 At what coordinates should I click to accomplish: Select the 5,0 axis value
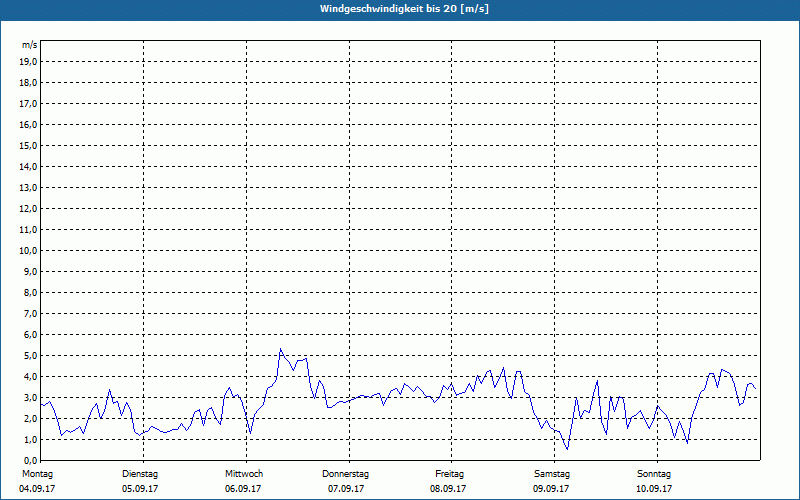[x=31, y=356]
